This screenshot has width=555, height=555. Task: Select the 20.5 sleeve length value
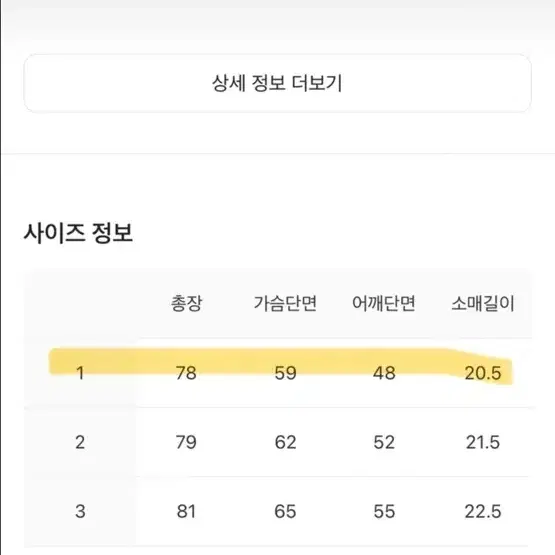tap(483, 373)
